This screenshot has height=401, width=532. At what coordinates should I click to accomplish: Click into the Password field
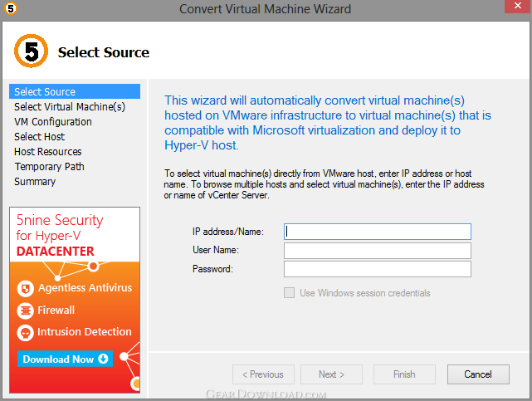(378, 269)
